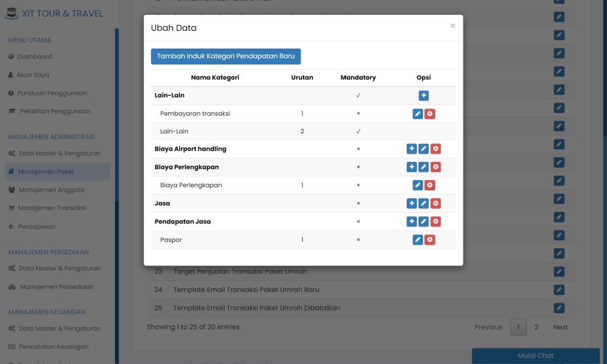Click Tambah Induk Kategori Pendapatan Baru button
The width and height of the screenshot is (607, 364).
226,56
